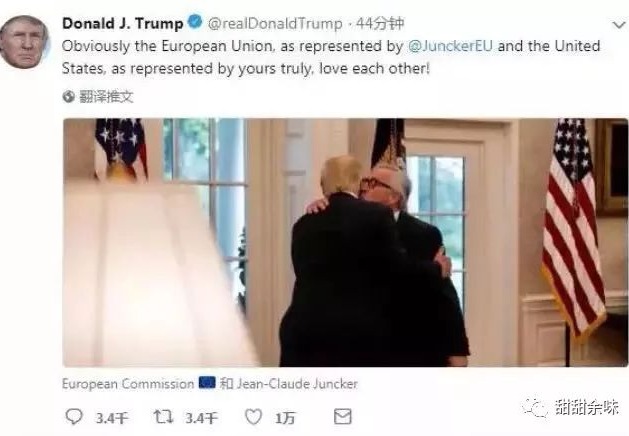Like the tweet with heart icon
The width and height of the screenshot is (629, 436).
(254, 417)
